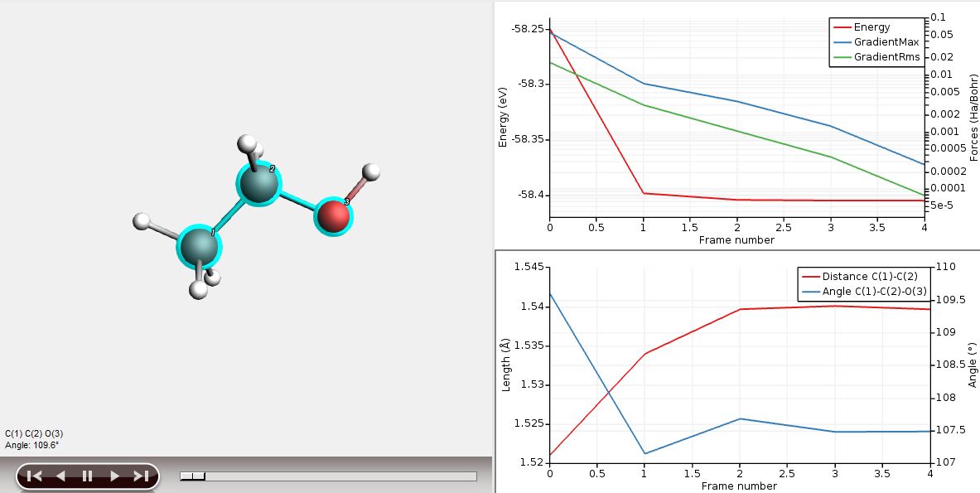980x493 pixels.
Task: Click the Energy (eV) axis label
Action: 503,118
